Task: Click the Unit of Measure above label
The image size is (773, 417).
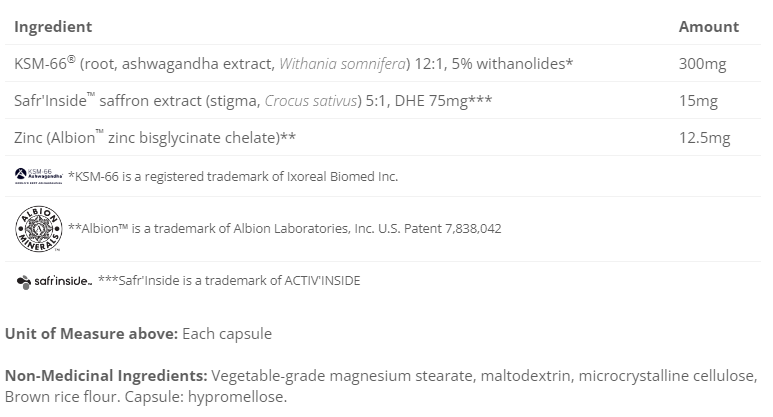Action: (91, 333)
